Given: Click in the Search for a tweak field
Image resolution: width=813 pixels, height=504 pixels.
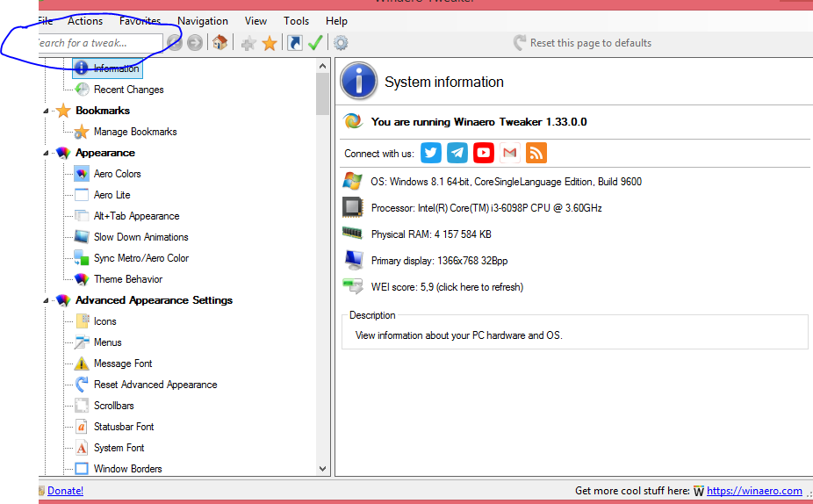Looking at the screenshot, I should tap(101, 43).
